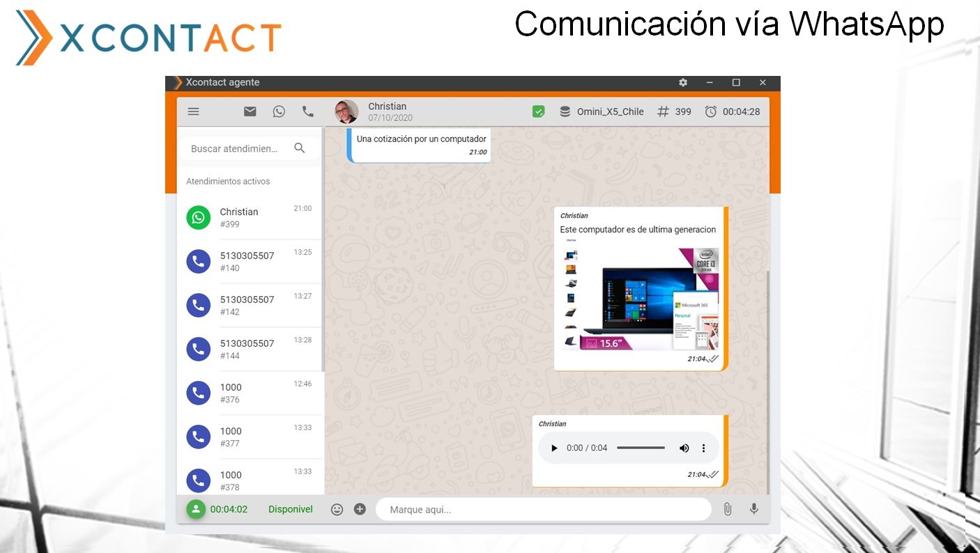Click the 00:04:02 agent timer
The image size is (980, 553).
229,509
